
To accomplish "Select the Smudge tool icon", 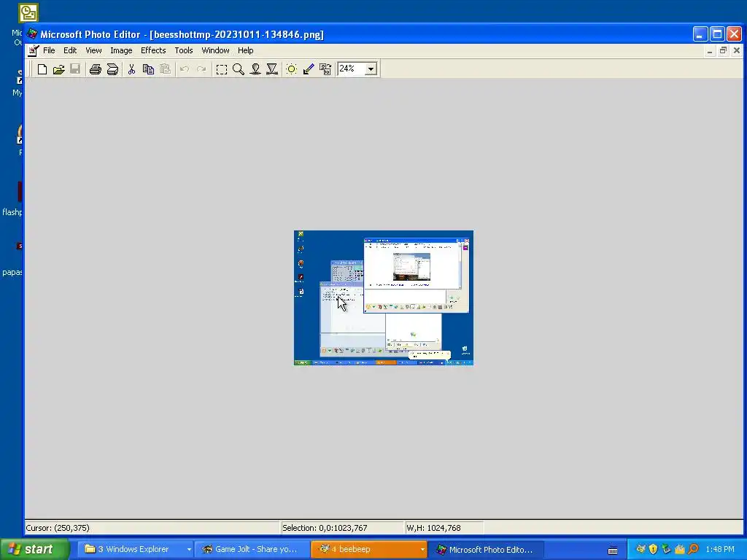I will click(255, 69).
